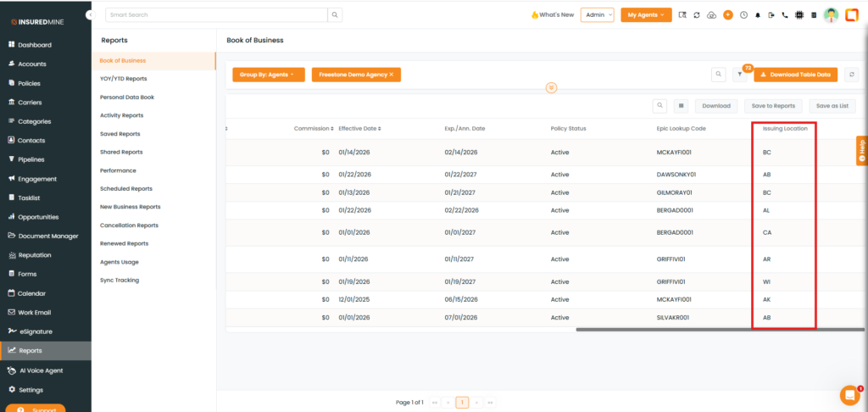Click the table columns layout icon
This screenshot has height=412, width=868.
[x=681, y=106]
